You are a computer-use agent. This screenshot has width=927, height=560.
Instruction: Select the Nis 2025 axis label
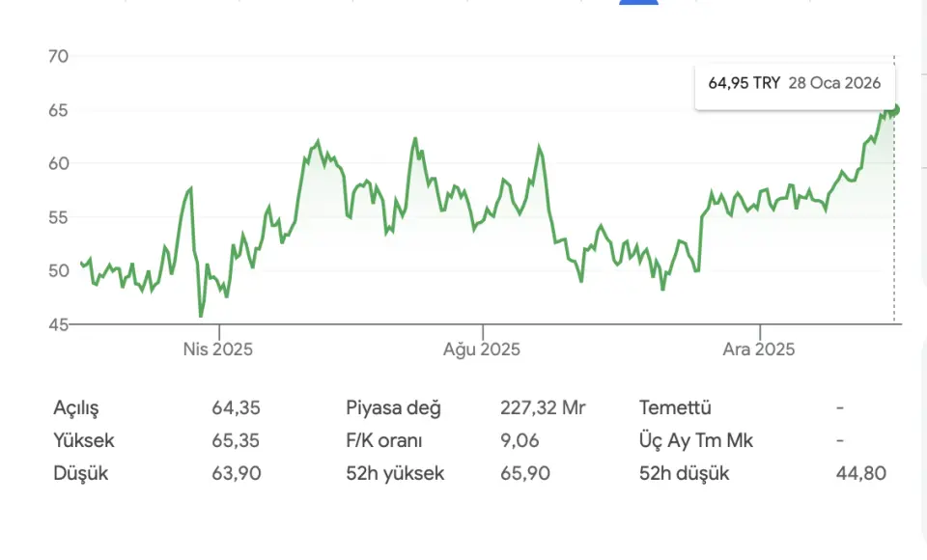(x=217, y=350)
